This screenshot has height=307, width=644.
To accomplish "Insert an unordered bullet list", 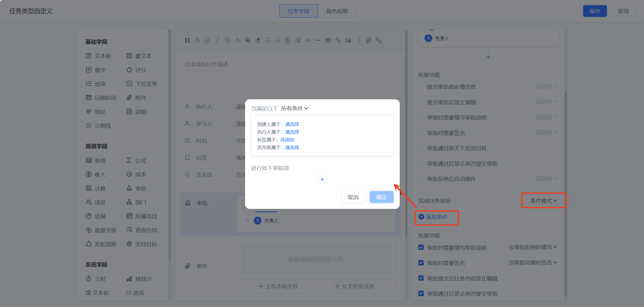I will pyautogui.click(x=278, y=40).
